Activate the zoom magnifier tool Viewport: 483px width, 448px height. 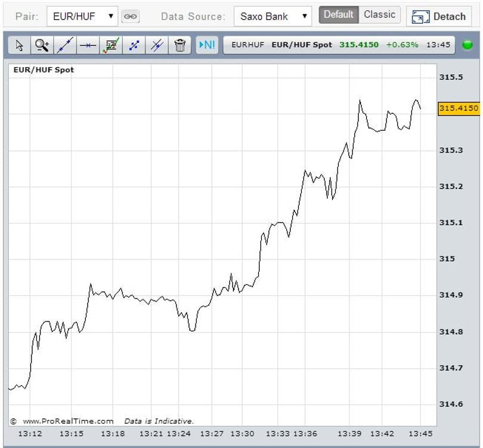point(42,45)
